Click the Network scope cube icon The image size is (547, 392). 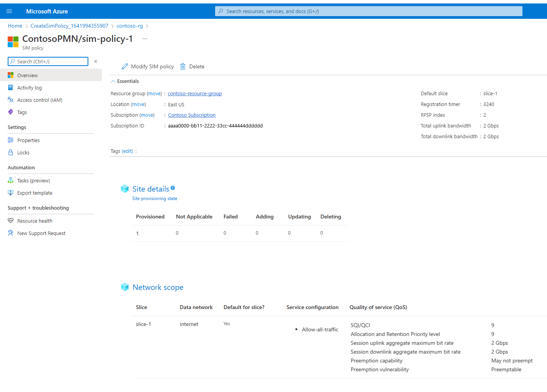(125, 287)
